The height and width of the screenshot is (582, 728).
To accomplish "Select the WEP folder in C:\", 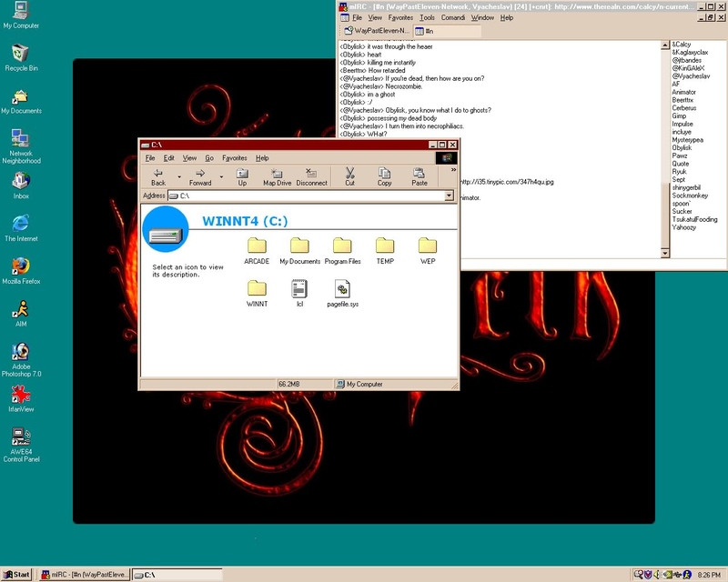I will 428,251.
